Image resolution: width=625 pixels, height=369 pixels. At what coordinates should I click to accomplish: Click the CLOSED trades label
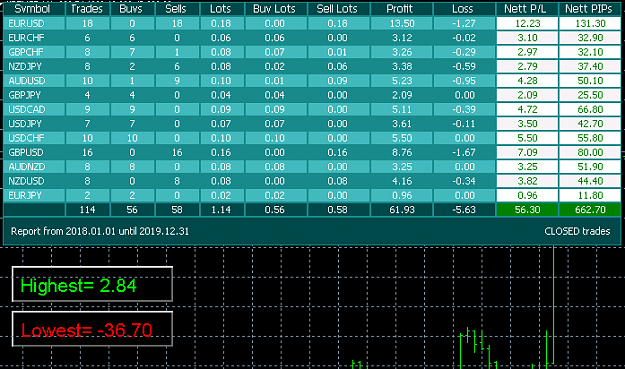coord(577,231)
